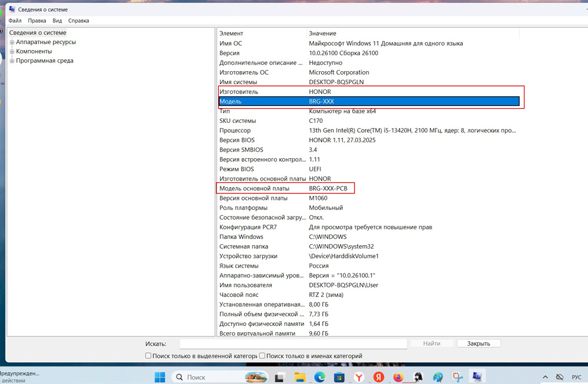Viewport: 588px width, 384px height.
Task: Show hidden system tray icons
Action: pyautogui.click(x=545, y=378)
